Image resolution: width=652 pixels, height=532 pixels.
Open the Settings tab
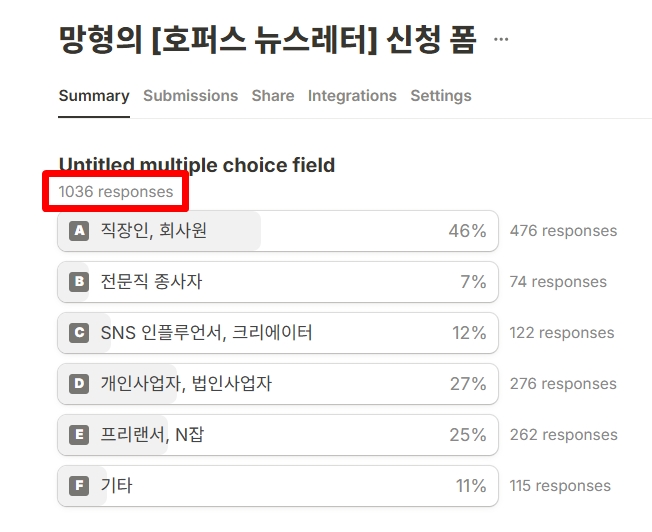tap(441, 96)
